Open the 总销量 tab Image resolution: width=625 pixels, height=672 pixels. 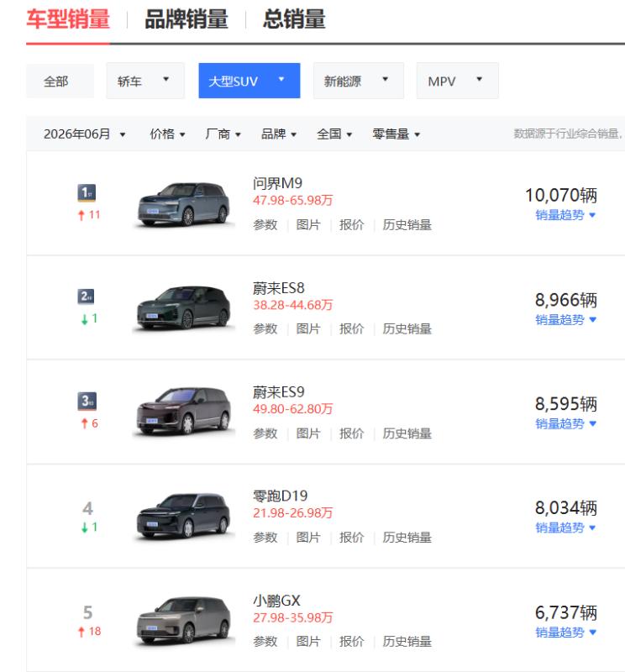click(294, 19)
